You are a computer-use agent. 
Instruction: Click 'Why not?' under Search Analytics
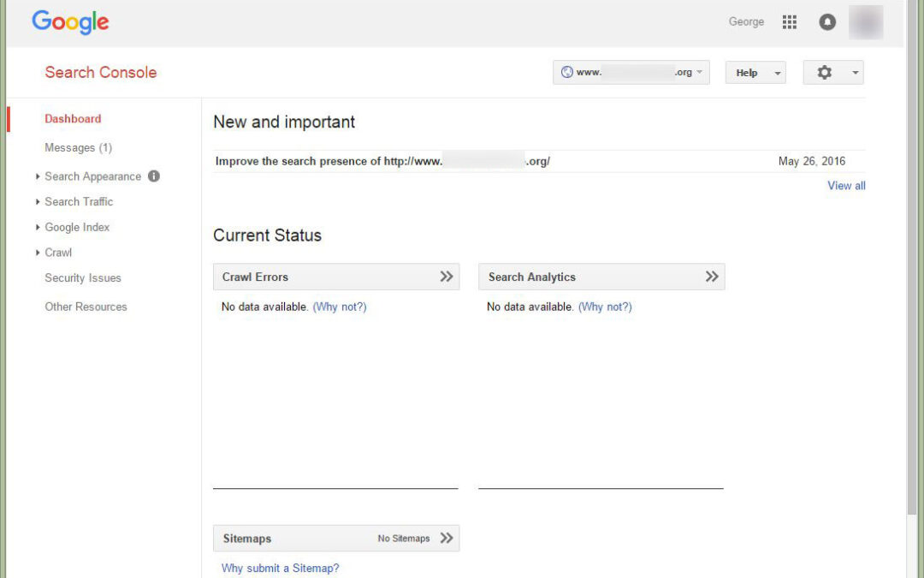click(605, 307)
